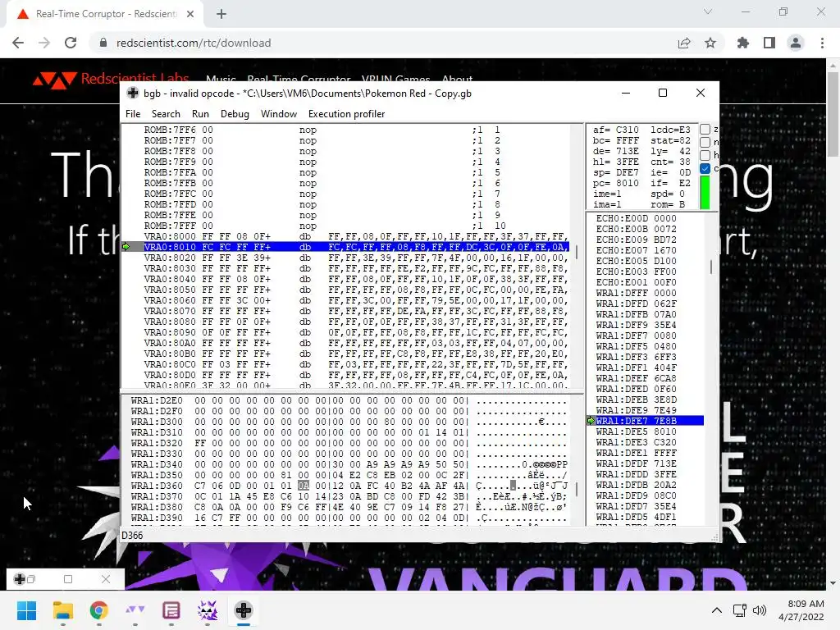The image size is (840, 630).
Task: Open the purple triangles taskbar app
Action: [135, 610]
